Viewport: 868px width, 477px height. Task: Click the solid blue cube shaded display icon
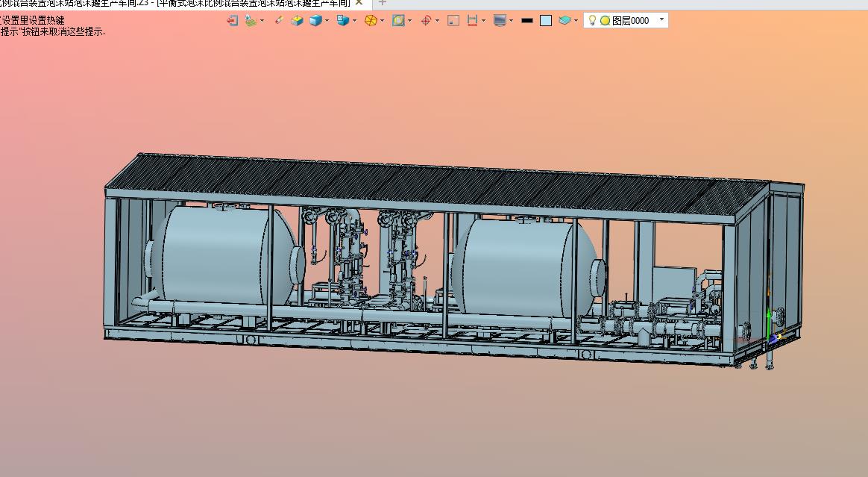(315, 20)
